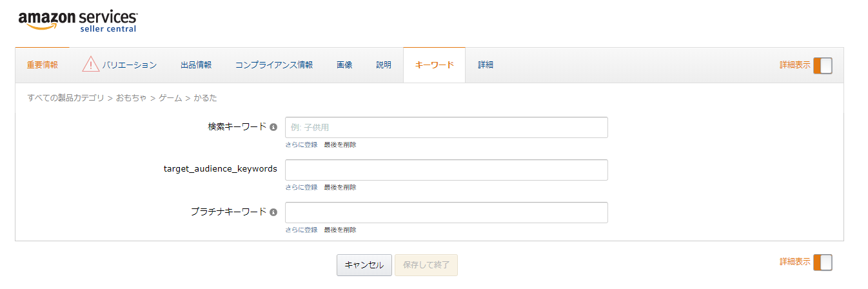Click info icon next to 検索キーワード

273,128
